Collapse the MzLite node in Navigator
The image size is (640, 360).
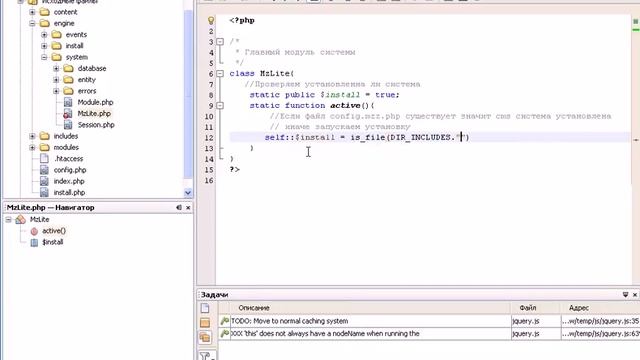tap(9, 220)
